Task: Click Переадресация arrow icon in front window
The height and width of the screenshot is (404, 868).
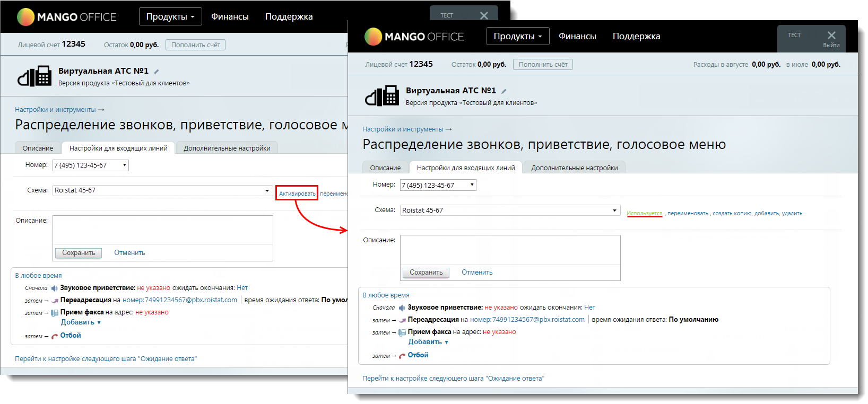Action: pyautogui.click(x=403, y=320)
